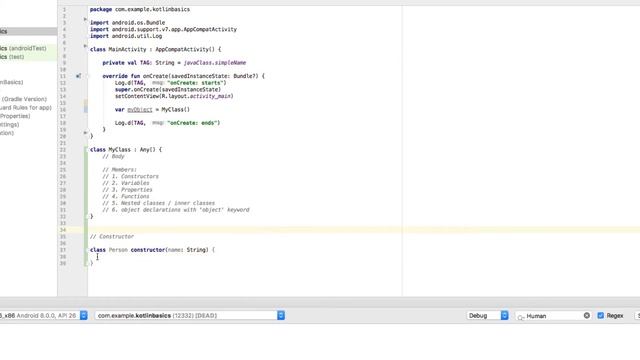Click the underlined 'myObject' variable

[x=140, y=110]
